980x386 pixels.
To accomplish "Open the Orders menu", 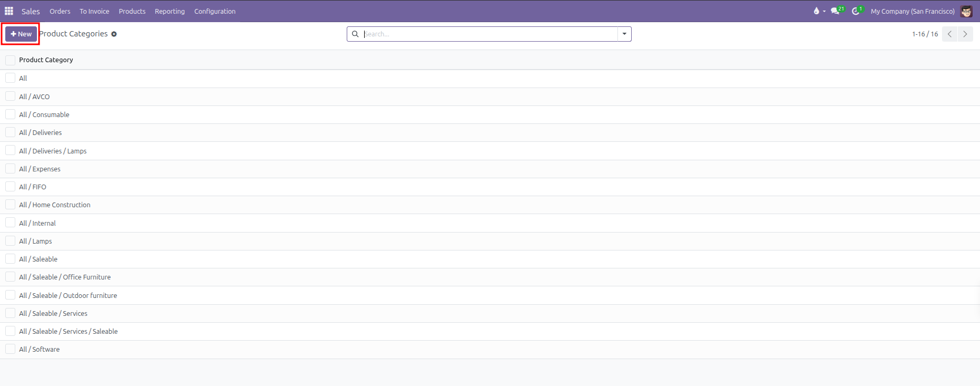I will tap(60, 11).
